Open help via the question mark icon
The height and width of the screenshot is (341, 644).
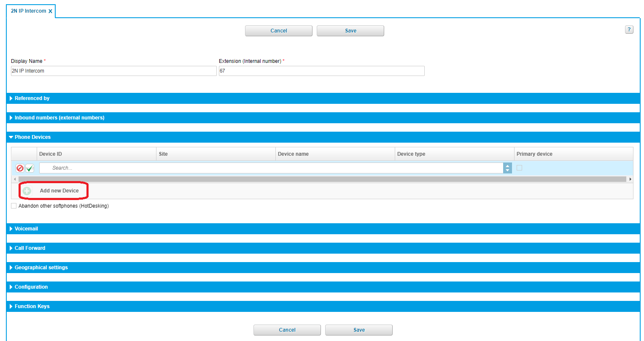pos(629,30)
